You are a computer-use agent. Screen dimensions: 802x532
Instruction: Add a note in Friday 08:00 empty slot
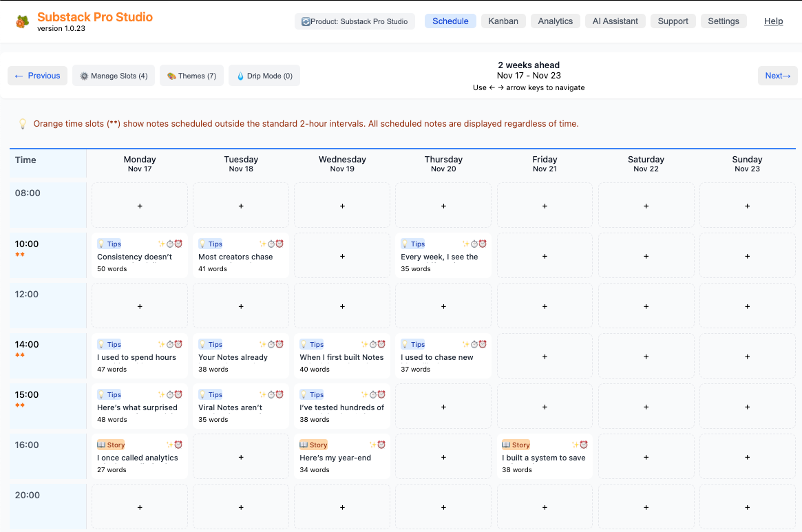pyautogui.click(x=545, y=206)
